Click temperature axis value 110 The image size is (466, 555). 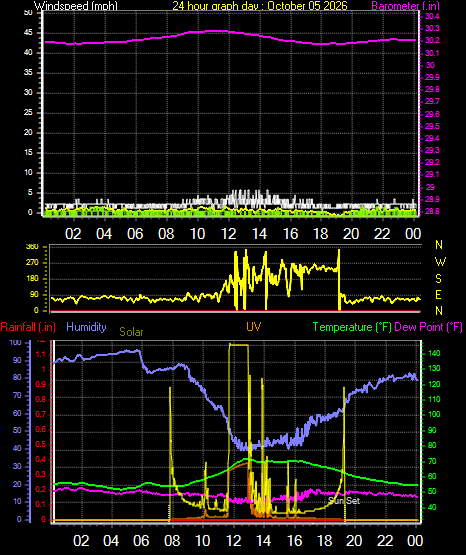click(x=434, y=399)
